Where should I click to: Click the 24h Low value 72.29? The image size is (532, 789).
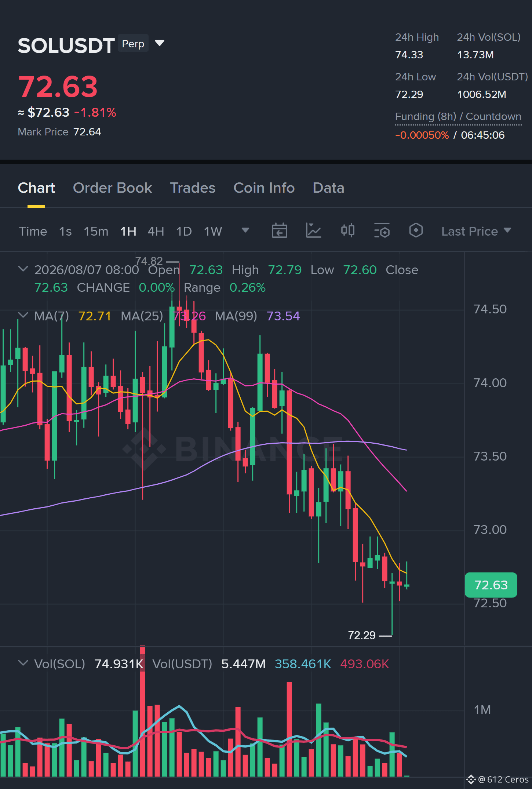409,94
